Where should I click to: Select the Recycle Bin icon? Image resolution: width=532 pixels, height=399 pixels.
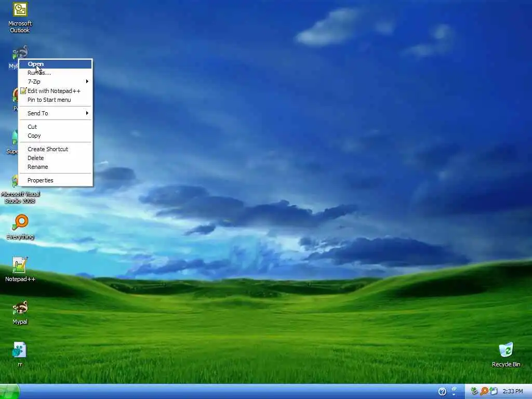(x=506, y=354)
